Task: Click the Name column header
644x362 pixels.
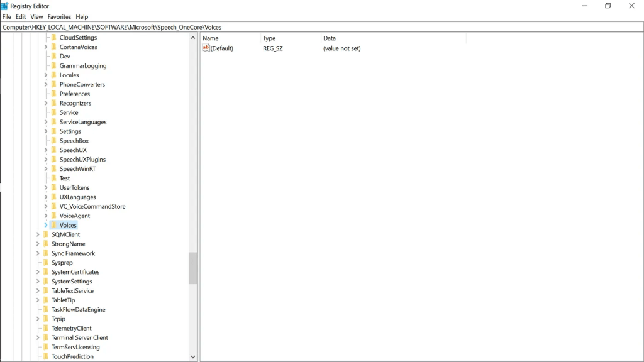Action: coord(211,38)
